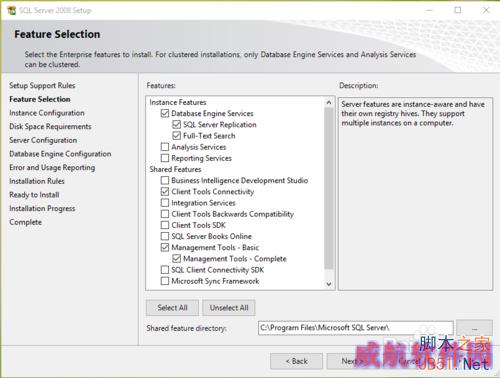Screen dimensions: 500x378
Task: Check the Reporting Services feature
Action: click(x=165, y=158)
